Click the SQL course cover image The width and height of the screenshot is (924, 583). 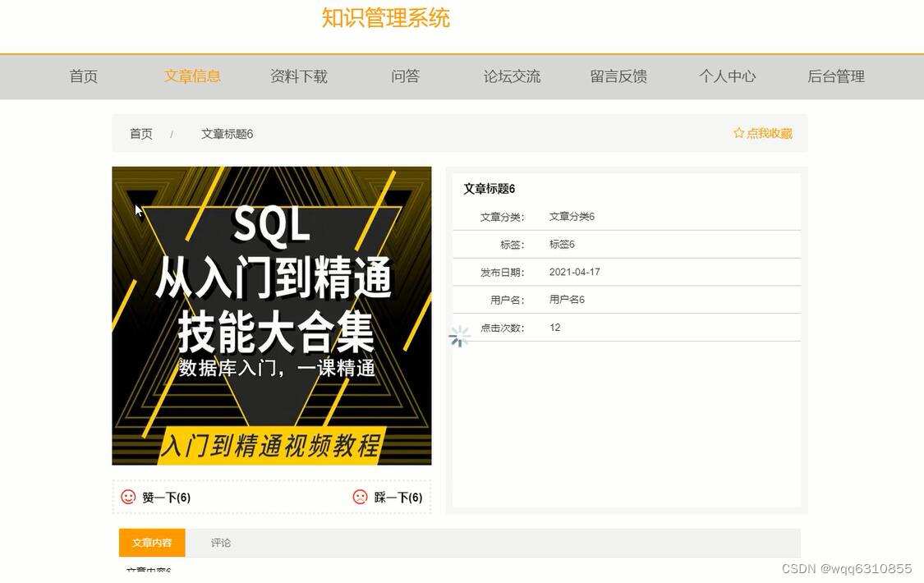(x=272, y=315)
